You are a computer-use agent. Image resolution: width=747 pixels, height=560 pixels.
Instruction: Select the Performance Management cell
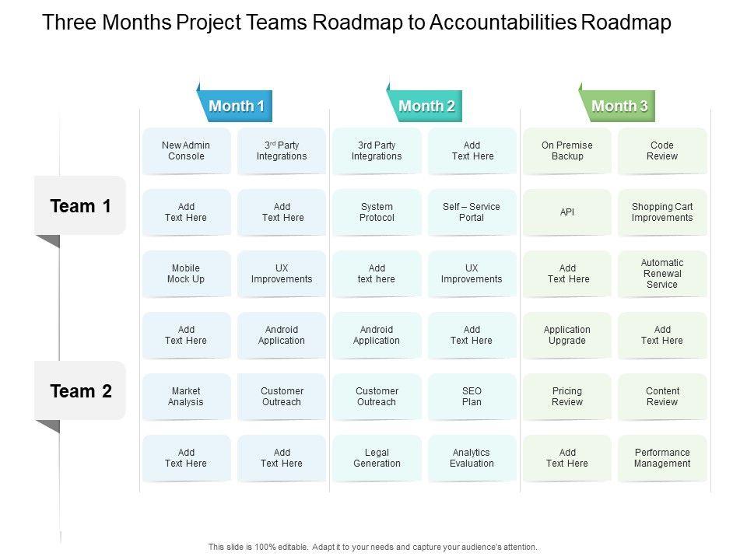662,458
